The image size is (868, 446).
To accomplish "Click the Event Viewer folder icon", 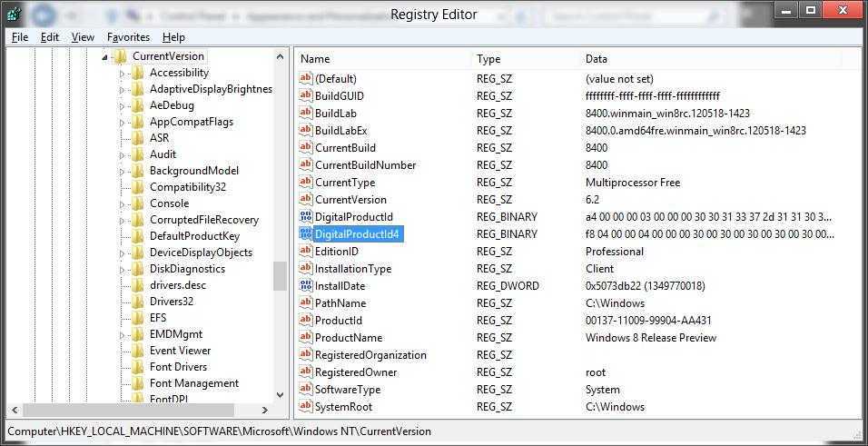I will [138, 350].
